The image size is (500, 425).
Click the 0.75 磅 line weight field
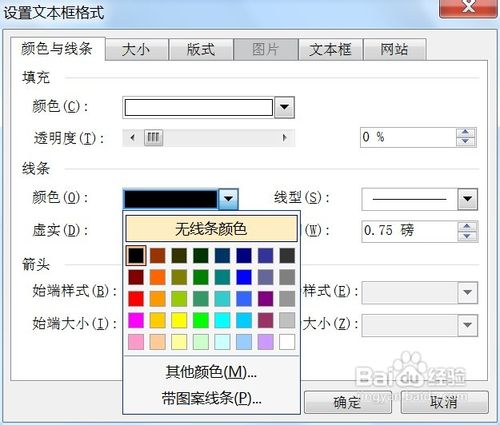coord(410,231)
